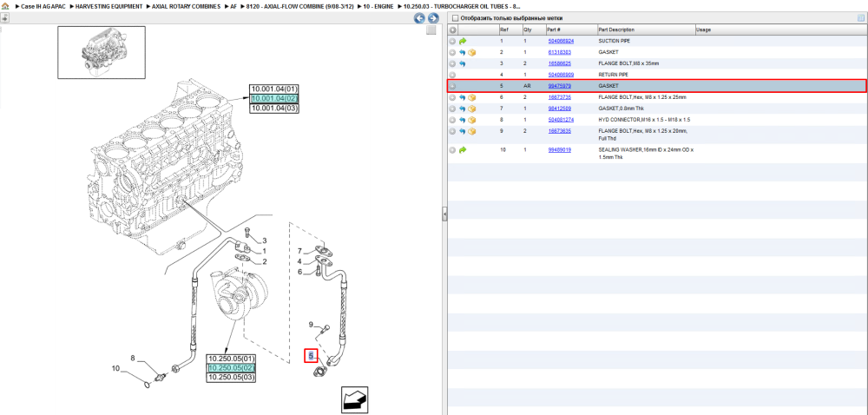Collapse the parts list using the divider handle
Screen dimensions: 868x415
pyautogui.click(x=444, y=214)
